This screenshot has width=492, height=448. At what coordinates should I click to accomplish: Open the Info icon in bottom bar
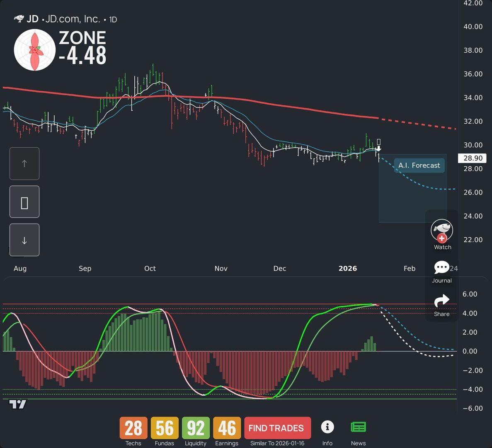coord(327,426)
